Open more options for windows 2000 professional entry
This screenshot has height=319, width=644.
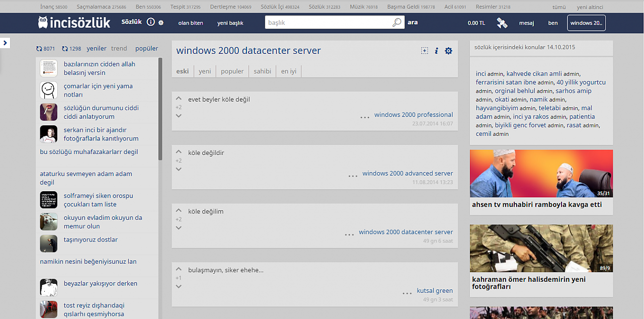(365, 117)
